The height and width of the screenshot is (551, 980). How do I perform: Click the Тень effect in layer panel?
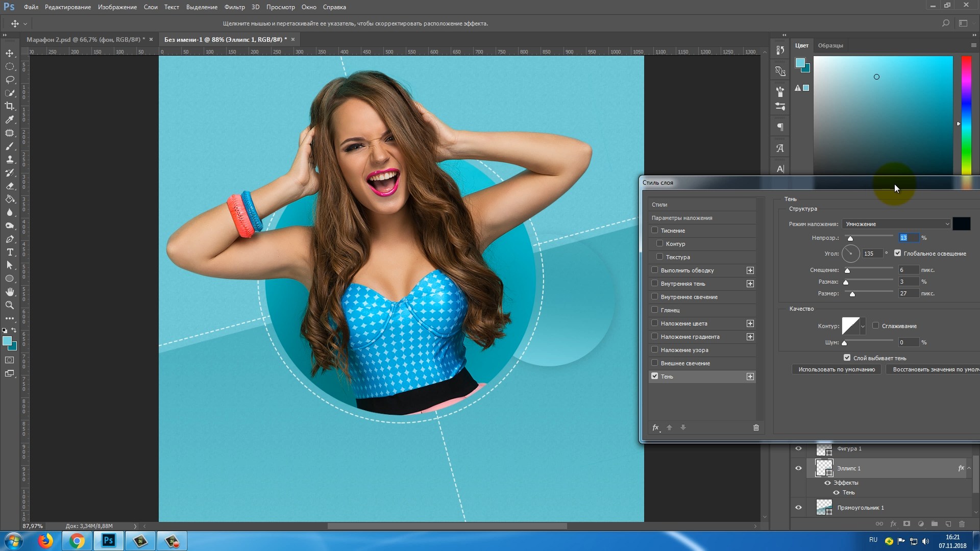[848, 492]
